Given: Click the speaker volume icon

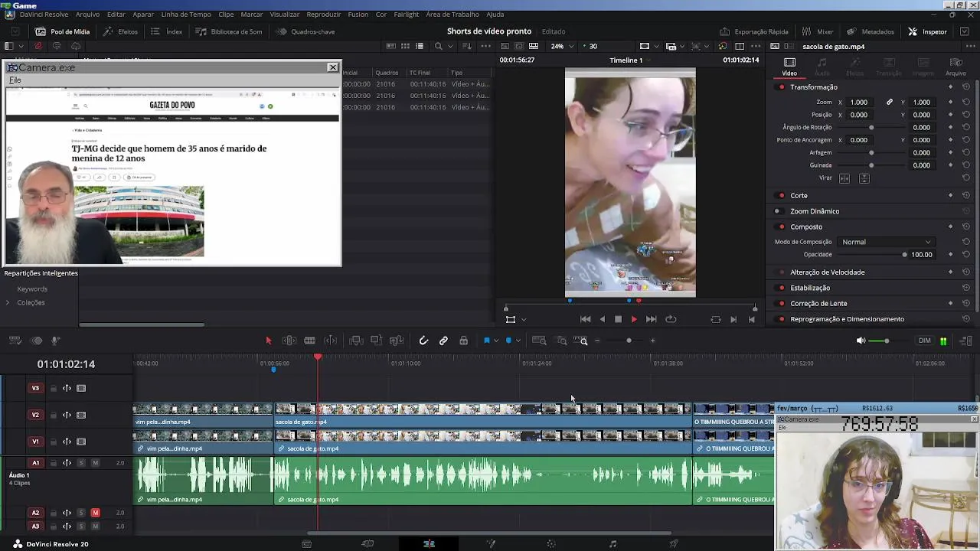Looking at the screenshot, I should tap(861, 341).
